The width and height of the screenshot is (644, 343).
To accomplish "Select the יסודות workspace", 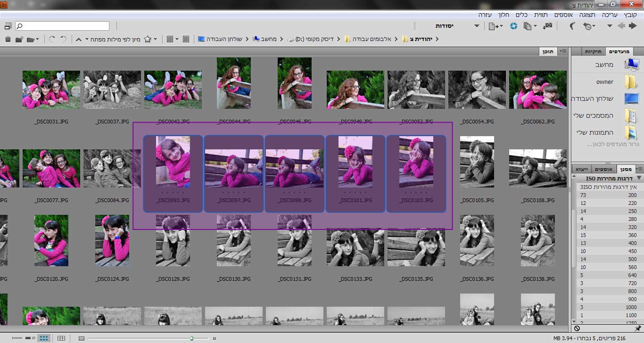I will click(444, 26).
